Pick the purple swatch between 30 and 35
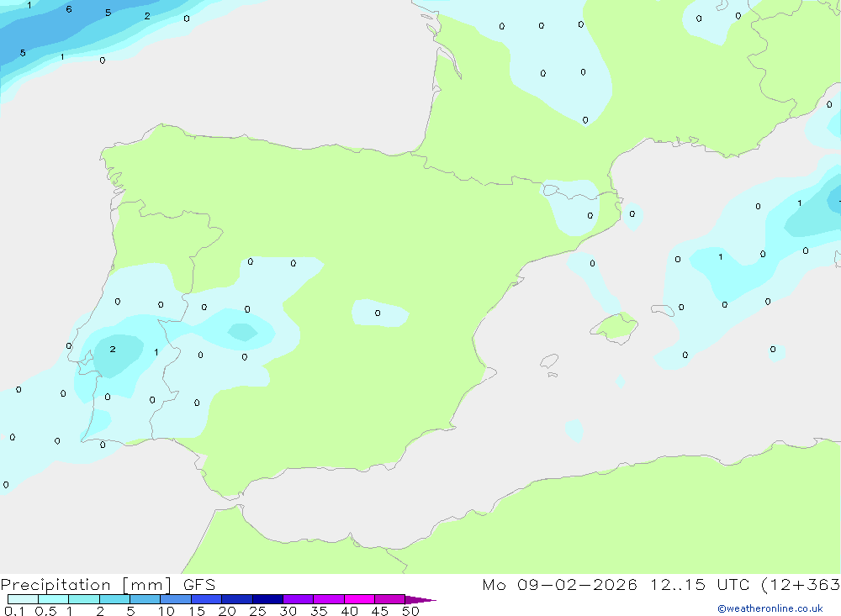 299,599
